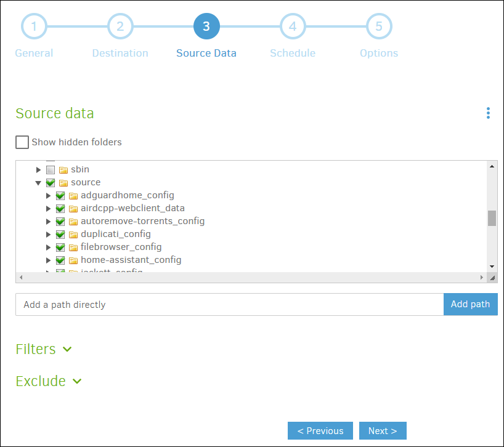504x447 pixels.
Task: Click the Add path button
Action: click(470, 304)
